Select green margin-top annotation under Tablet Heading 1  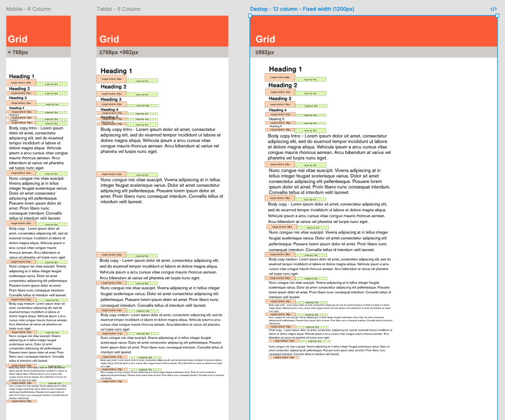(142, 81)
